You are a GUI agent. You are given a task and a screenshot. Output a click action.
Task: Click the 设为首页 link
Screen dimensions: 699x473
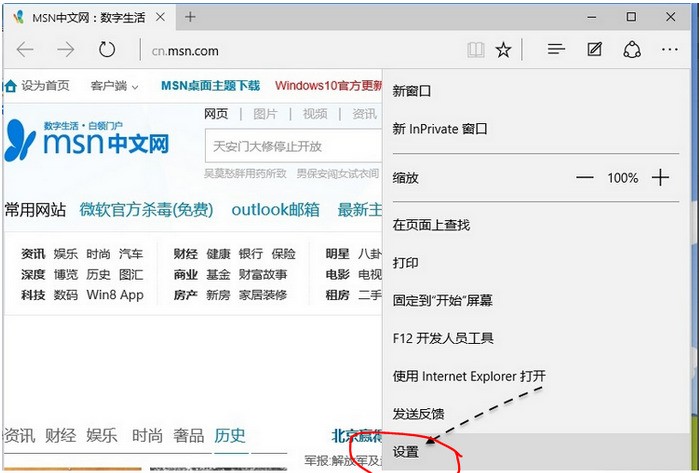coord(45,86)
